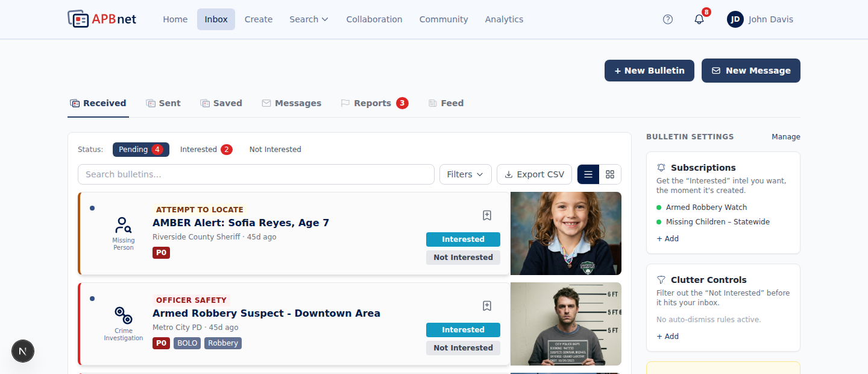Click P0 badge on Armed Robbery bulletin
Screen dimensions: 868x374
pos(161,343)
